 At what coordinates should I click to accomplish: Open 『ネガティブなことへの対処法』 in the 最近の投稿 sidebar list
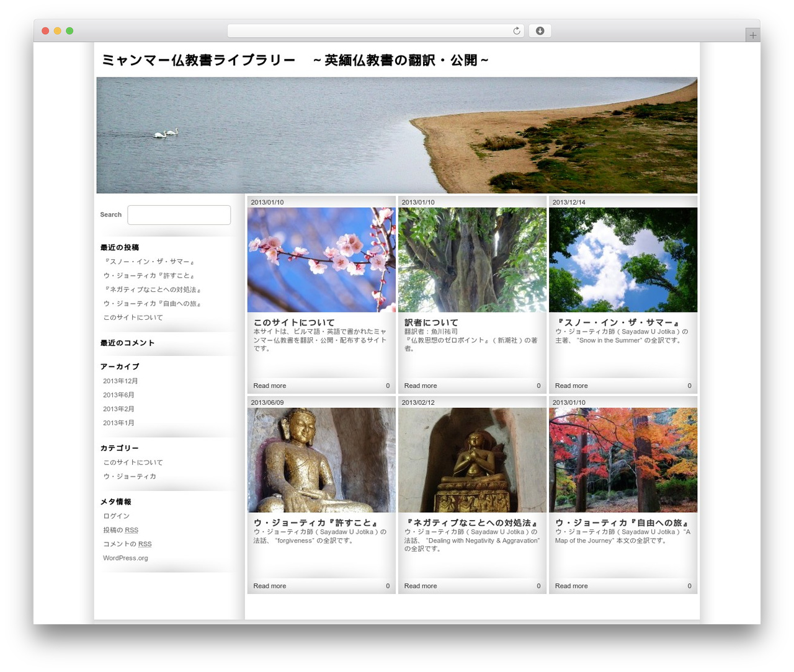click(153, 290)
